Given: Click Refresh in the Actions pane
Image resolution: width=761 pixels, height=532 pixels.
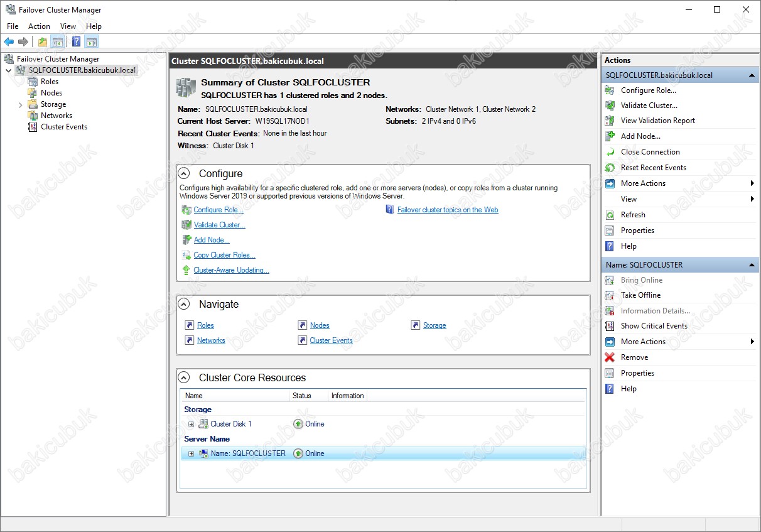Looking at the screenshot, I should pos(633,215).
